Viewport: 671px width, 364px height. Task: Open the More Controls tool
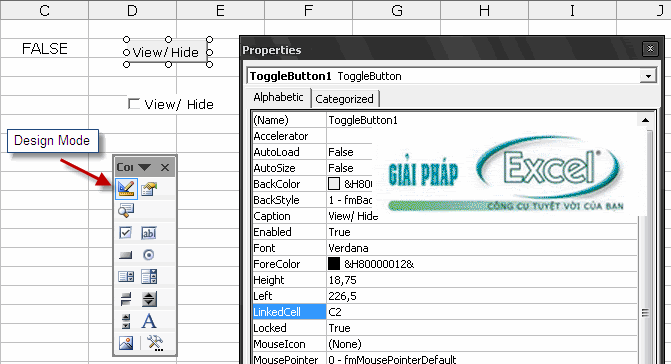pyautogui.click(x=155, y=343)
